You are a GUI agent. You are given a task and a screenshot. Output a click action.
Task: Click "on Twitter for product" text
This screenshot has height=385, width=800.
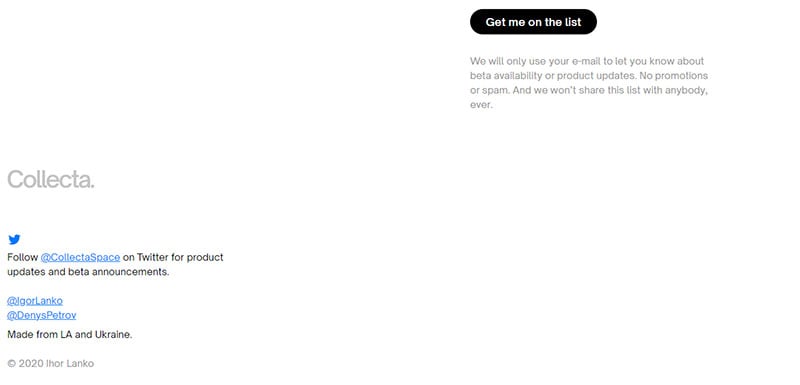point(173,257)
